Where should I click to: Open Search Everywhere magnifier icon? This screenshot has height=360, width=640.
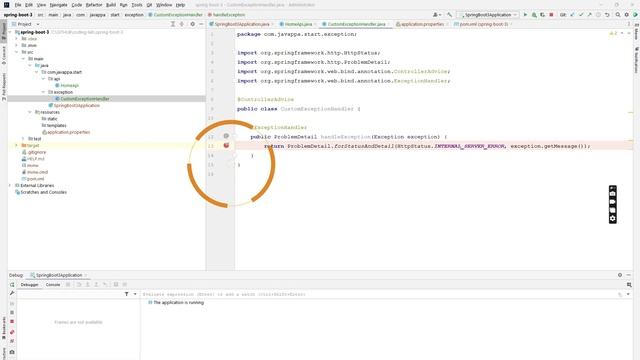tap(618, 15)
